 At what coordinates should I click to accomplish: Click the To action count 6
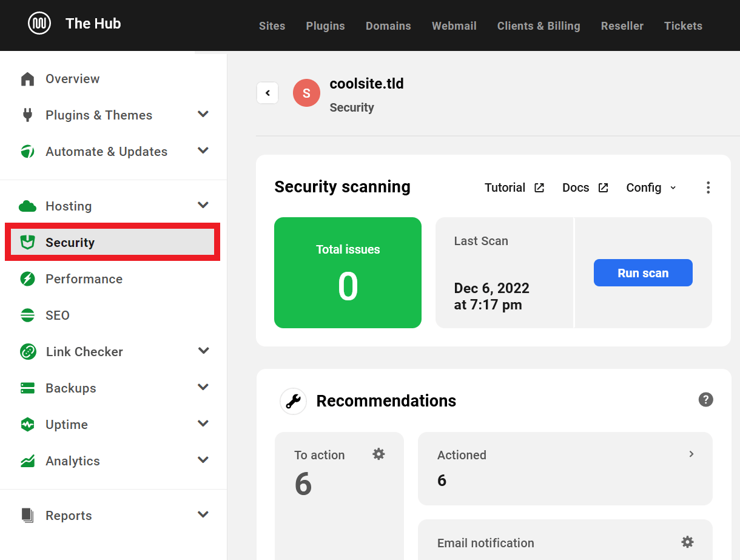[303, 484]
